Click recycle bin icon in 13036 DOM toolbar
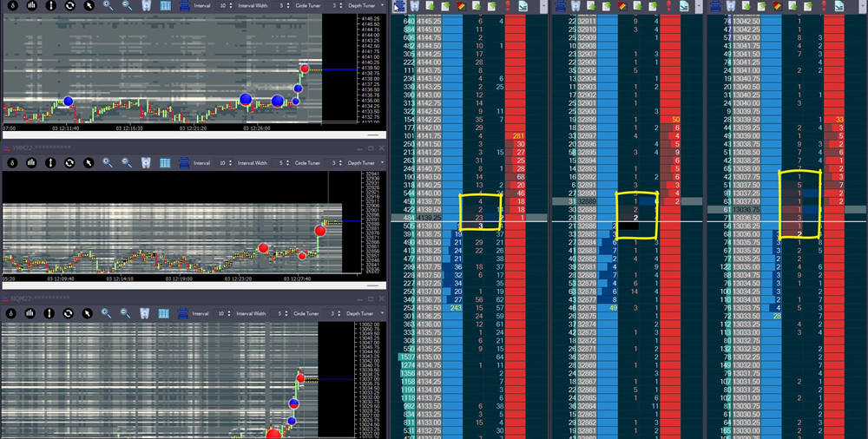 click(731, 6)
